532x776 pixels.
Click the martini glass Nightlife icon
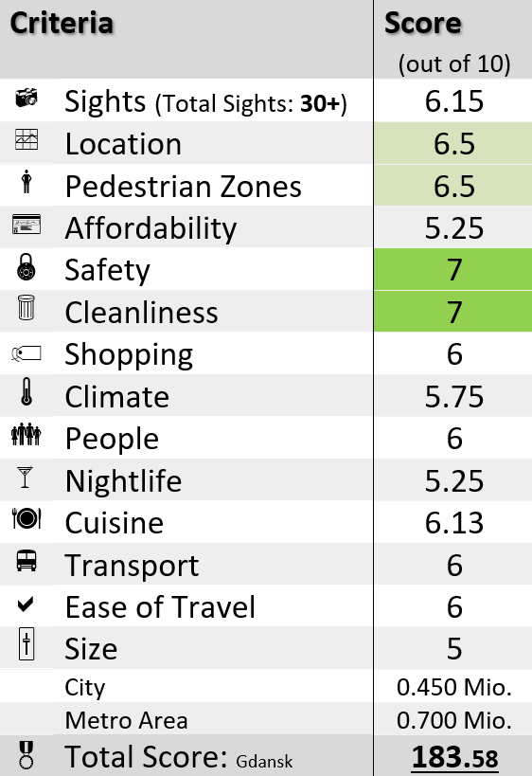pyautogui.click(x=25, y=478)
